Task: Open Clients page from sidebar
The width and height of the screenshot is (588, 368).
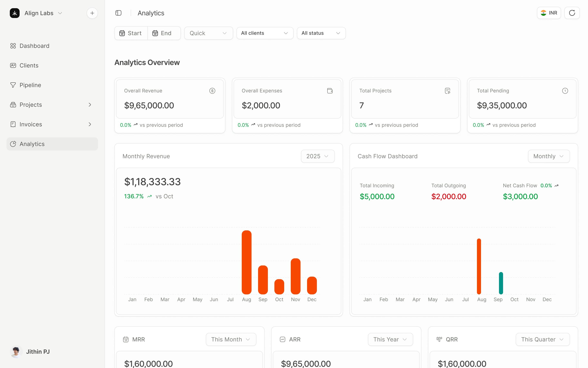Action: pyautogui.click(x=52, y=65)
